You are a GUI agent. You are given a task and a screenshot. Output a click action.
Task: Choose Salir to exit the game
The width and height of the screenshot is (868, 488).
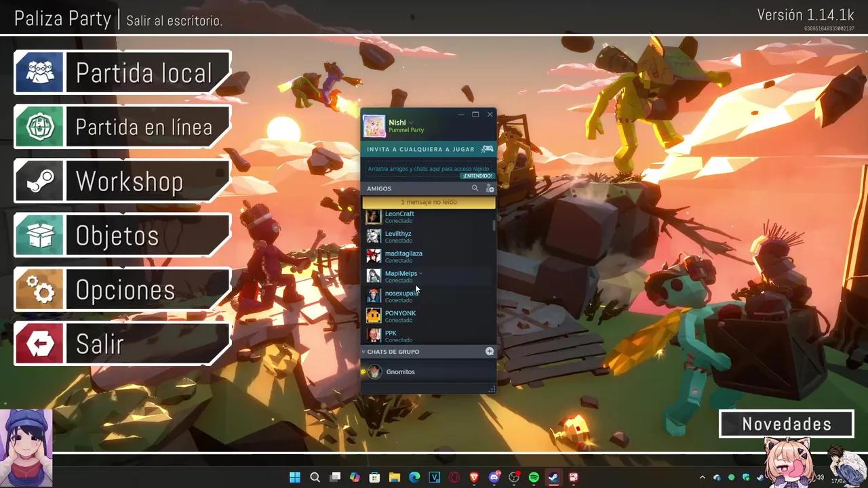point(122,344)
